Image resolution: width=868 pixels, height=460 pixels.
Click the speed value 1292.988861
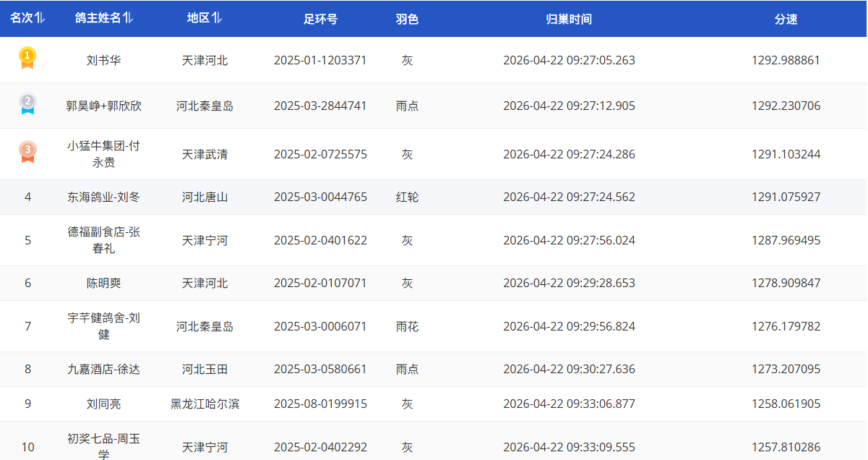point(786,60)
